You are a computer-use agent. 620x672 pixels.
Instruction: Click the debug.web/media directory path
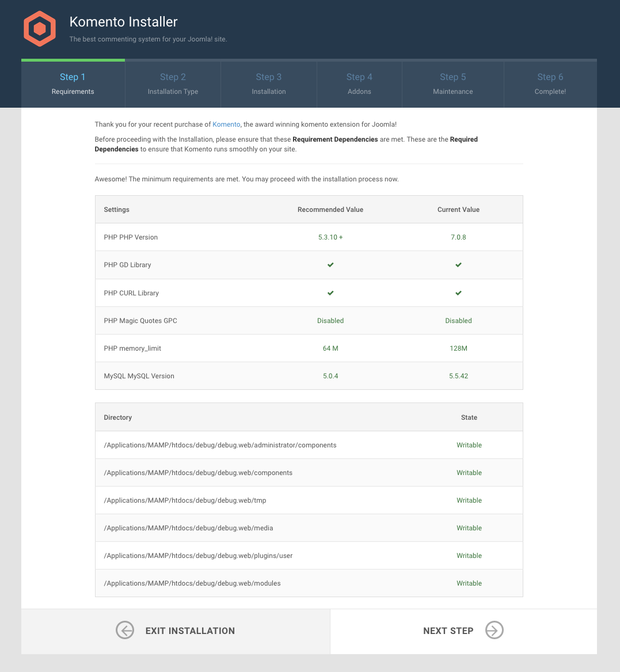tap(188, 528)
